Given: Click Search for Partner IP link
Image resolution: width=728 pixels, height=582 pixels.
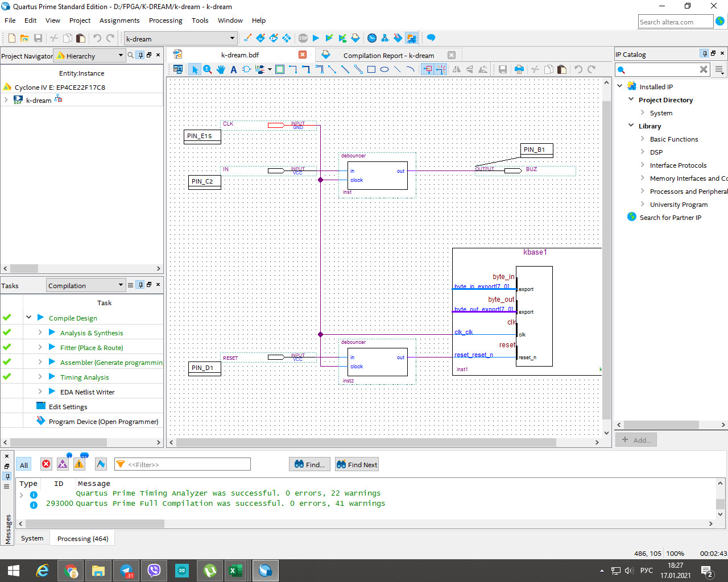Looking at the screenshot, I should (x=670, y=217).
